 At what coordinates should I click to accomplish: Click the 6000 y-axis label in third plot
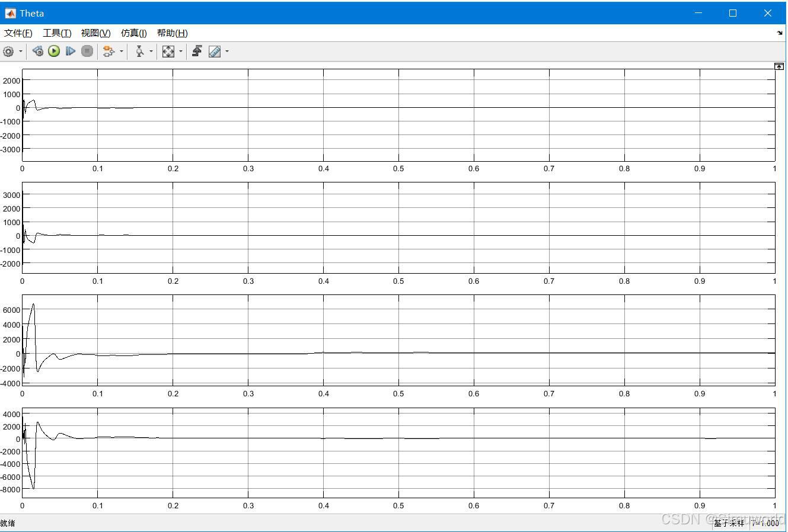(12, 310)
